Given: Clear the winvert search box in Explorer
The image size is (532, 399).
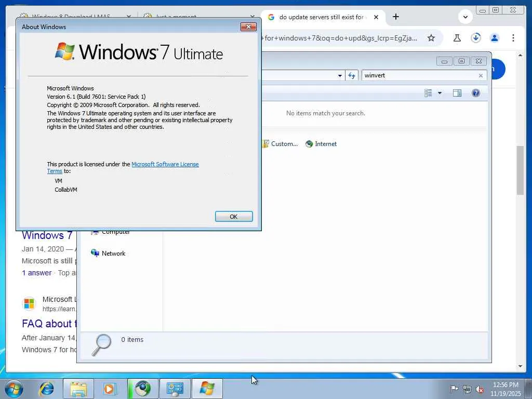Looking at the screenshot, I should click(x=481, y=76).
